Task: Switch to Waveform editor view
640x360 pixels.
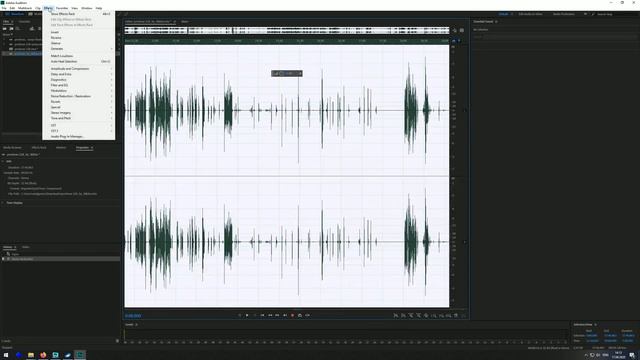Action: point(15,14)
